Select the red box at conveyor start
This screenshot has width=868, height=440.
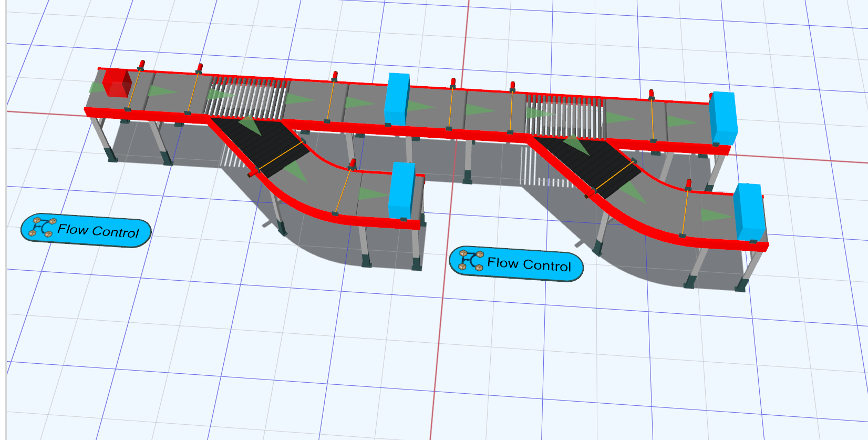pos(117,84)
